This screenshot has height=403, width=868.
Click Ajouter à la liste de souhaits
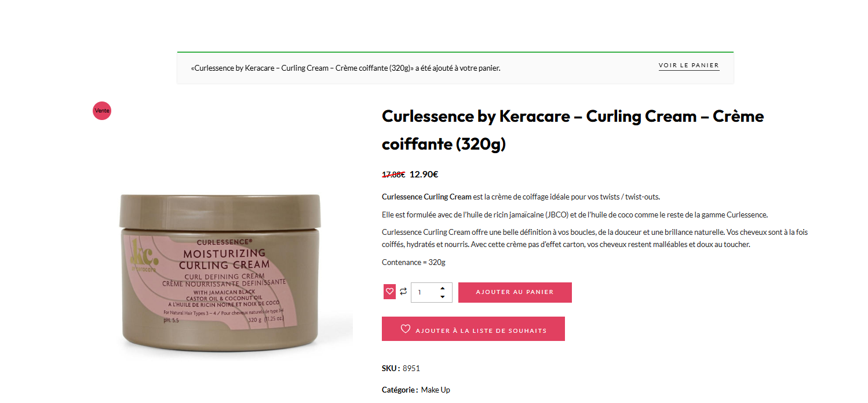click(x=473, y=329)
